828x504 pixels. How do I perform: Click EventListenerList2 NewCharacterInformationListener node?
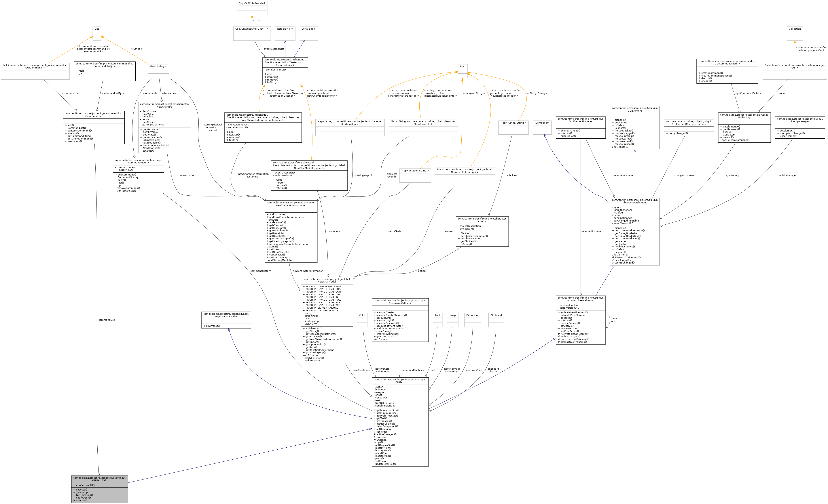263,128
